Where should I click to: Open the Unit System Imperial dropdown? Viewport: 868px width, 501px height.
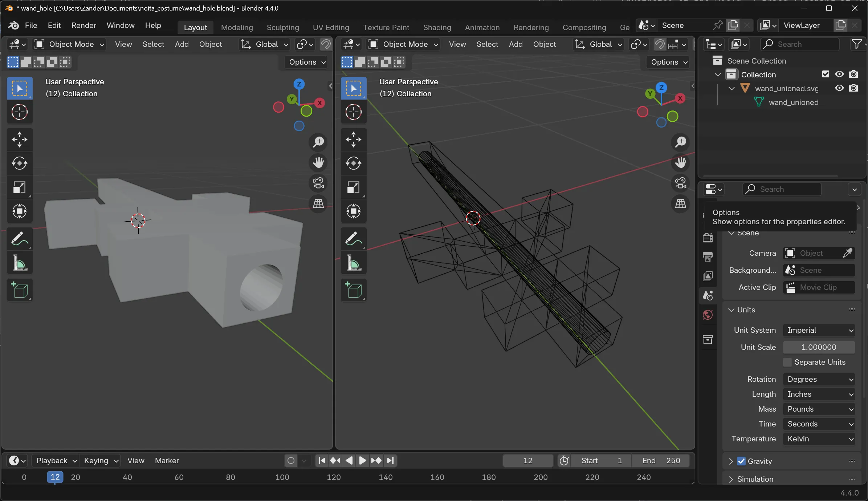(x=819, y=330)
